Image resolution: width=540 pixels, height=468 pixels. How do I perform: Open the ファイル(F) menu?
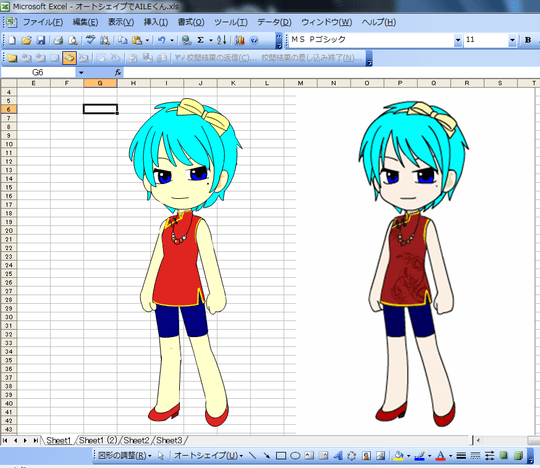(x=43, y=22)
